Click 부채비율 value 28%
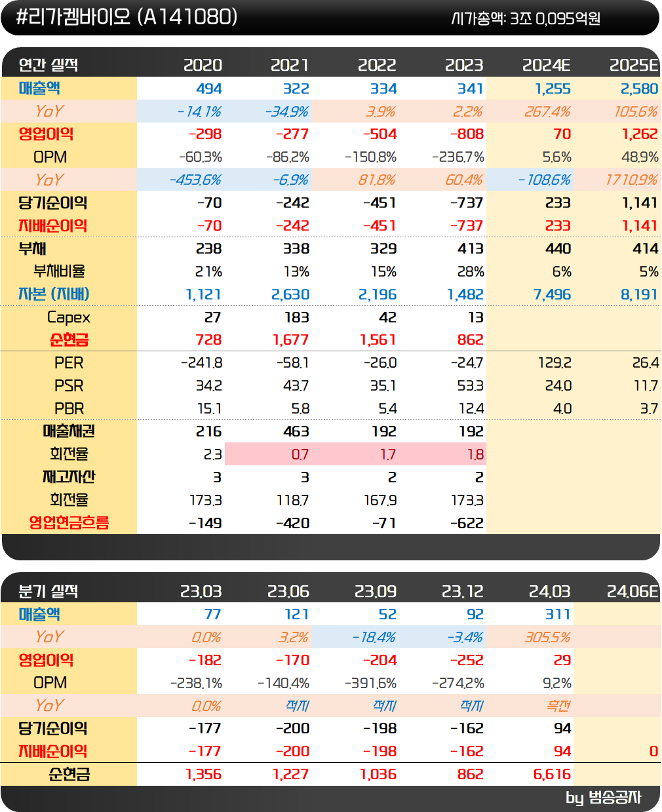The image size is (662, 812). (471, 271)
